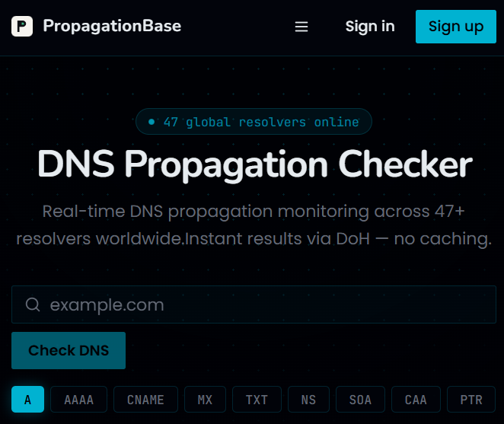Select the A record type
This screenshot has height=424, width=504.
27,399
